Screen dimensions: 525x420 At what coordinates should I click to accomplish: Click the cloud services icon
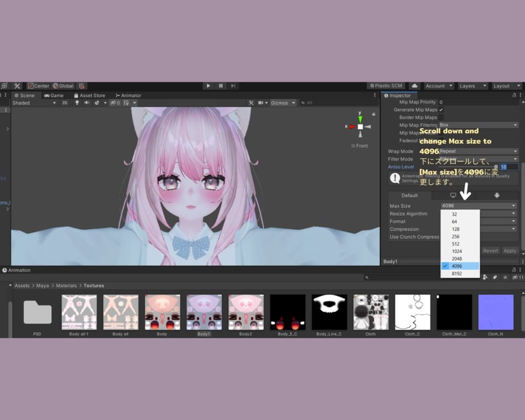tap(415, 86)
